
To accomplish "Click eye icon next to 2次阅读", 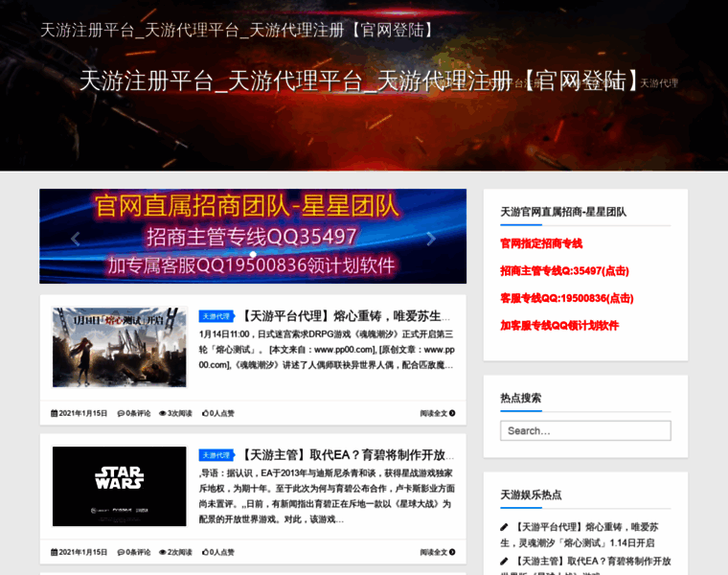I will [163, 552].
